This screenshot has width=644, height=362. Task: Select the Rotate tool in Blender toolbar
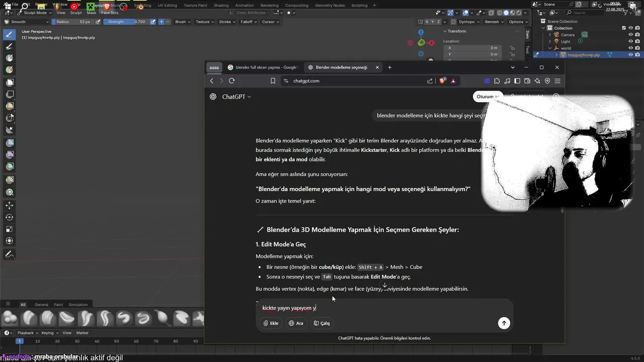(x=9, y=217)
